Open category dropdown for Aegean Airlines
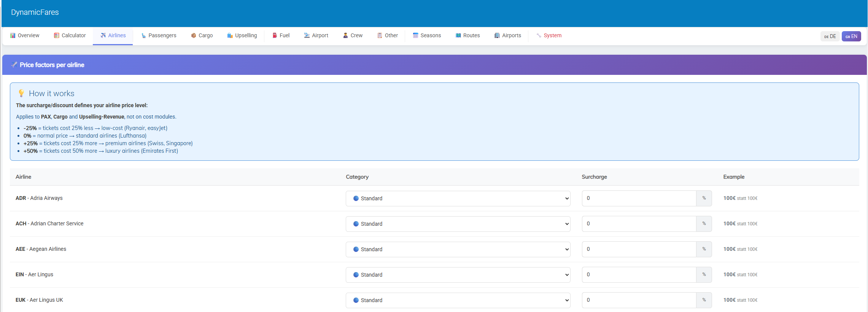This screenshot has width=868, height=312. tap(458, 249)
